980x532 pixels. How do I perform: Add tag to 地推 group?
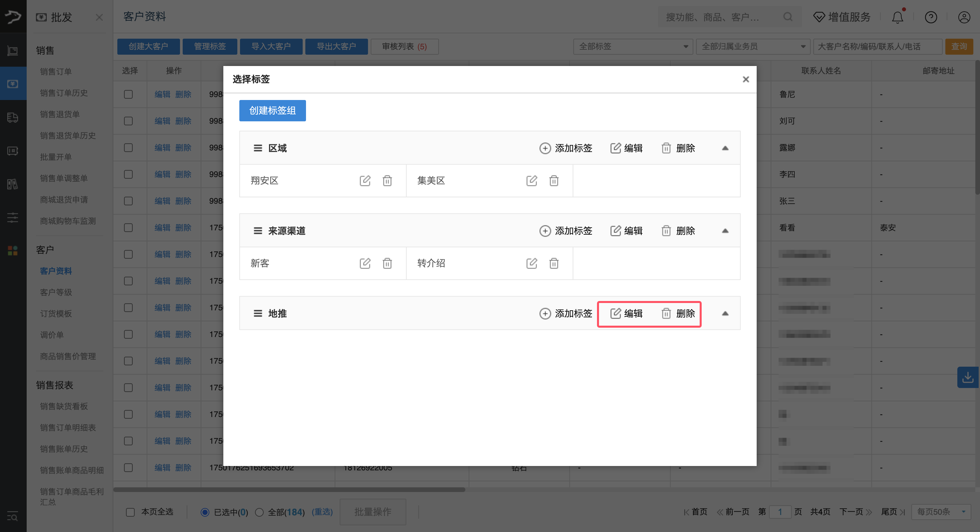tap(566, 313)
